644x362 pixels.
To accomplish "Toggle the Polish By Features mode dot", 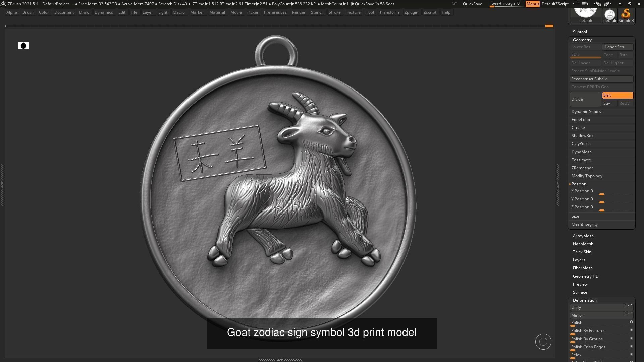I will click(631, 330).
